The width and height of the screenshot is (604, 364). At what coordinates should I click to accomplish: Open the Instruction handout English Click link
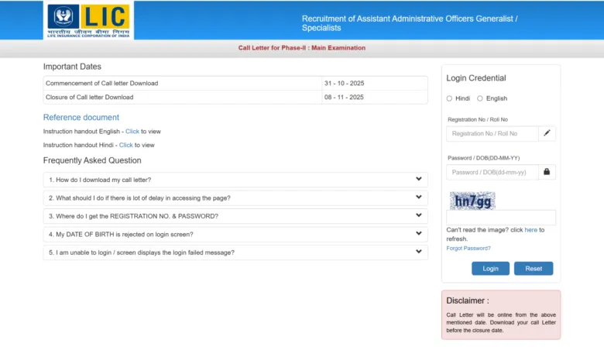click(x=132, y=132)
